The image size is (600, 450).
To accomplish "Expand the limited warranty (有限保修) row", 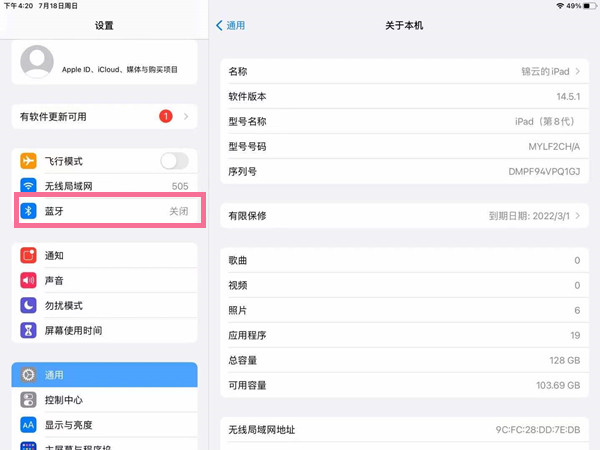I will (x=404, y=216).
